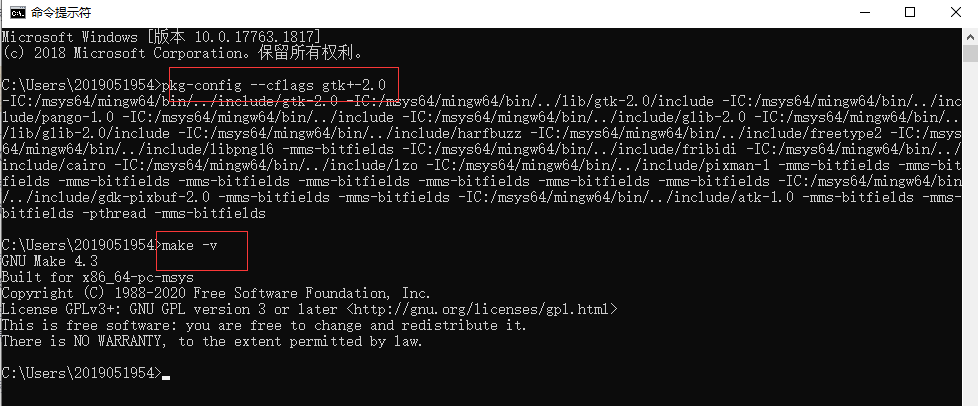
Task: Maximize the Command Prompt window
Action: point(910,12)
